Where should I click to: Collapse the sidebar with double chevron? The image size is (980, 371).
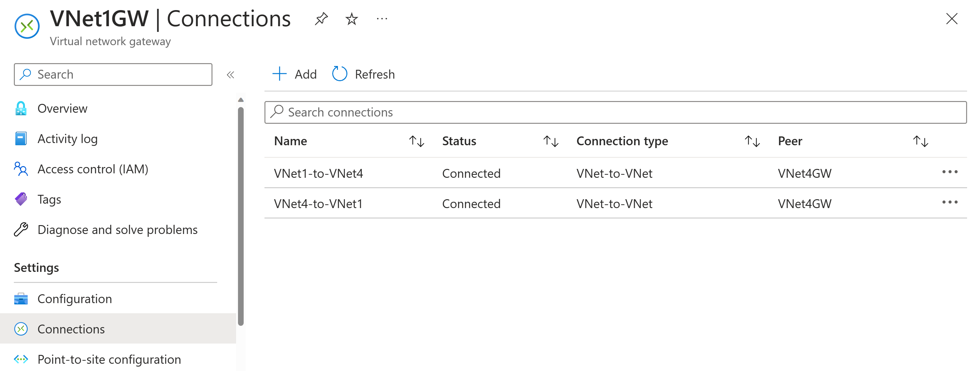(230, 75)
